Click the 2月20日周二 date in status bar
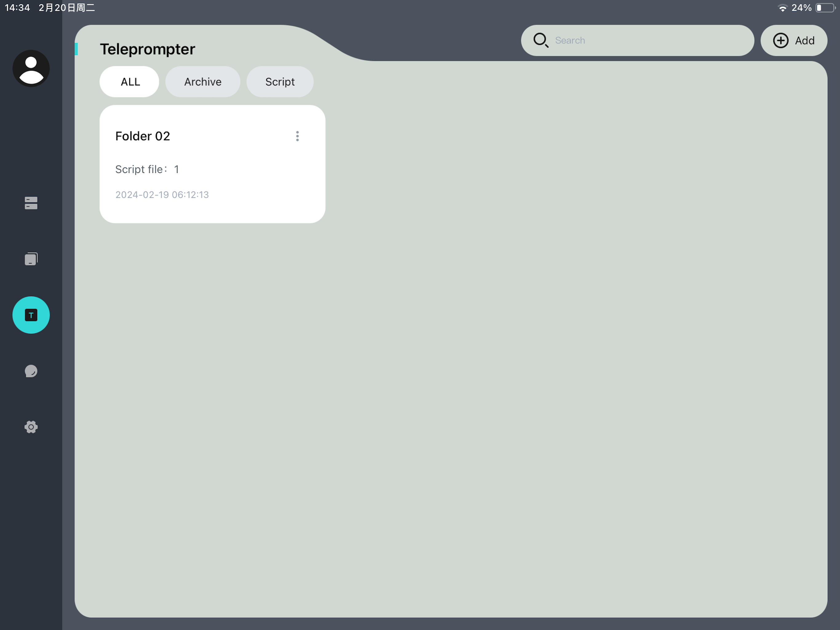 coord(67,8)
